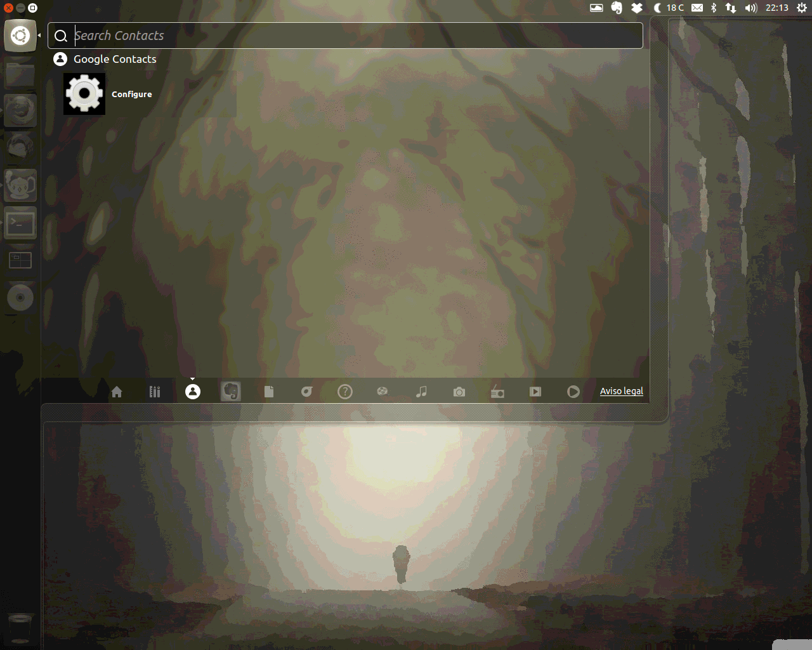Screen dimensions: 812x650
Task: Click the magnifier icon in search bar
Action: click(61, 36)
